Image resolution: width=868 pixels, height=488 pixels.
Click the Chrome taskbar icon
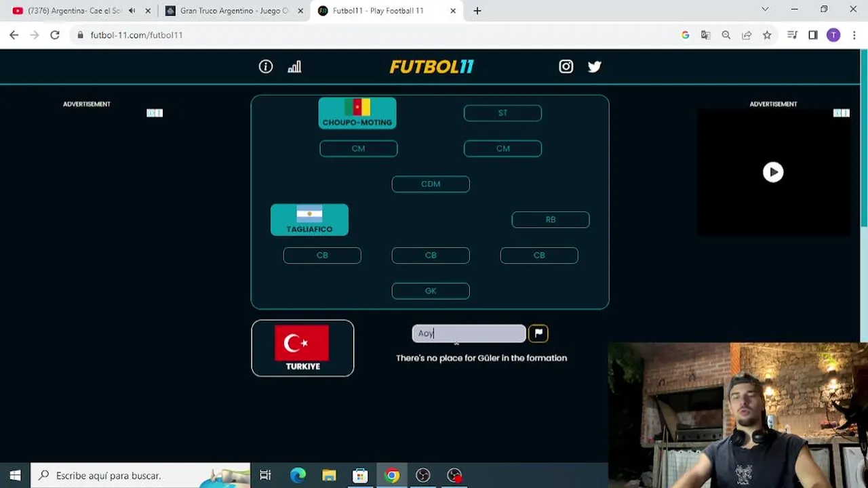click(392, 476)
